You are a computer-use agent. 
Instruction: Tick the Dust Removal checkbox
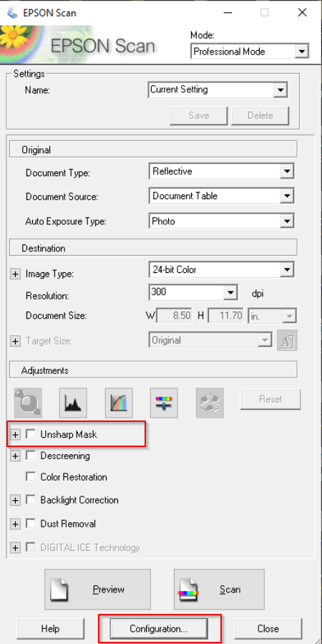[x=30, y=524]
